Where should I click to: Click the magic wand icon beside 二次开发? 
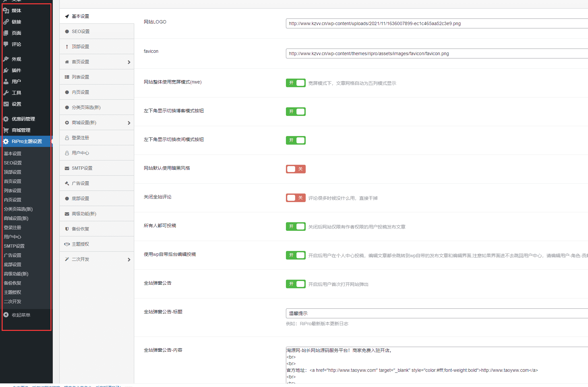click(67, 259)
